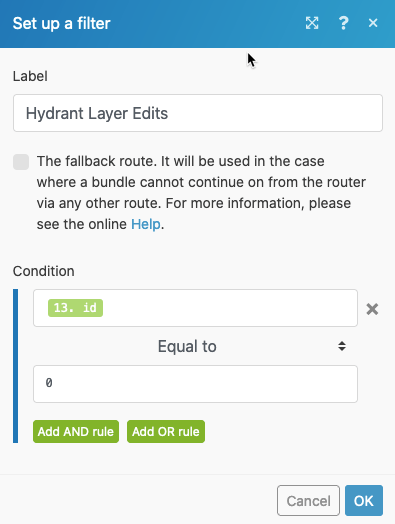Viewport: 395px width, 524px height.
Task: Enable the fallback route checkbox
Action: coord(21,162)
